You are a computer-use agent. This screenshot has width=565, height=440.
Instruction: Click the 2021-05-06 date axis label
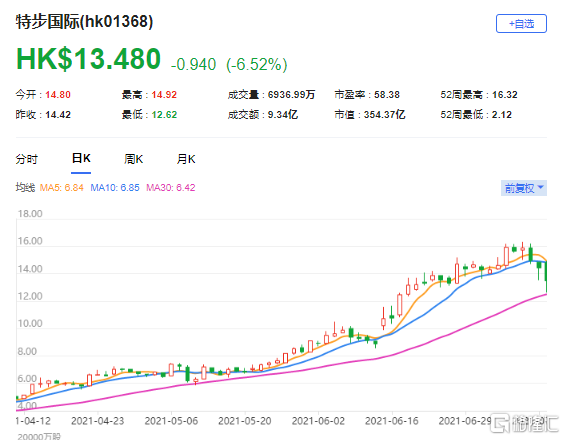pos(171,421)
